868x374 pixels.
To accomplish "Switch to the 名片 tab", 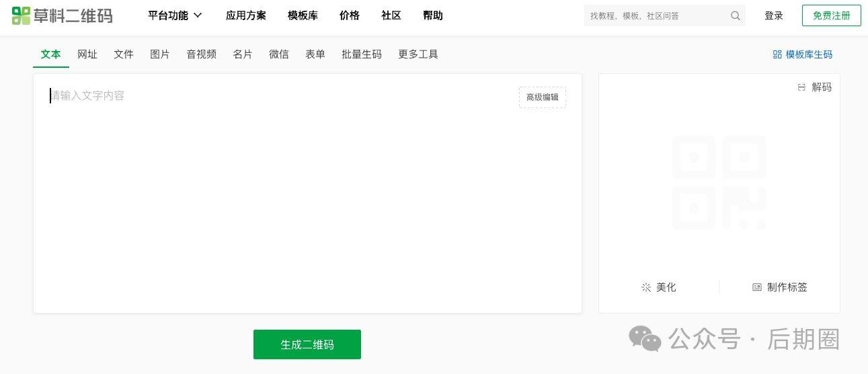I will coord(243,54).
